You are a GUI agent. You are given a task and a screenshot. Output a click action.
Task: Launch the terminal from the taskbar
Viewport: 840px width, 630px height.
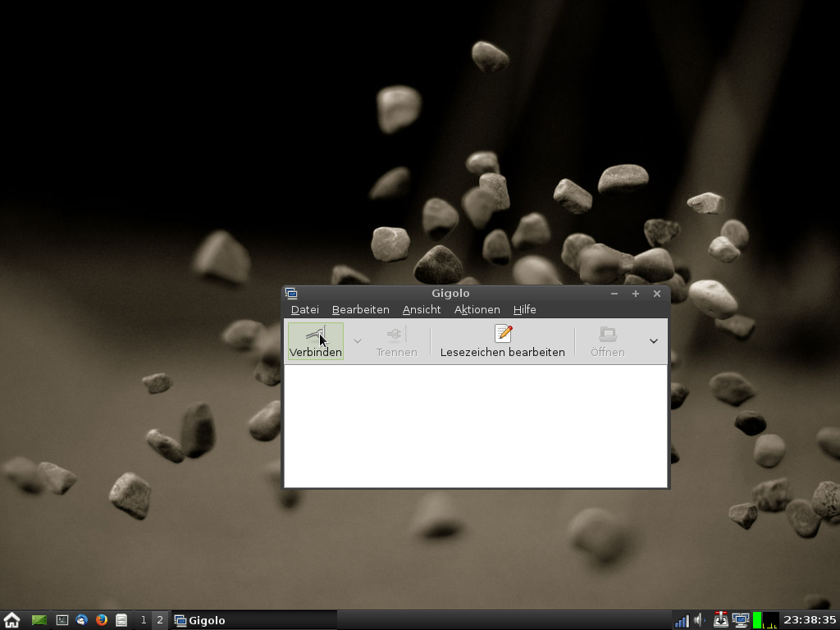point(62,620)
